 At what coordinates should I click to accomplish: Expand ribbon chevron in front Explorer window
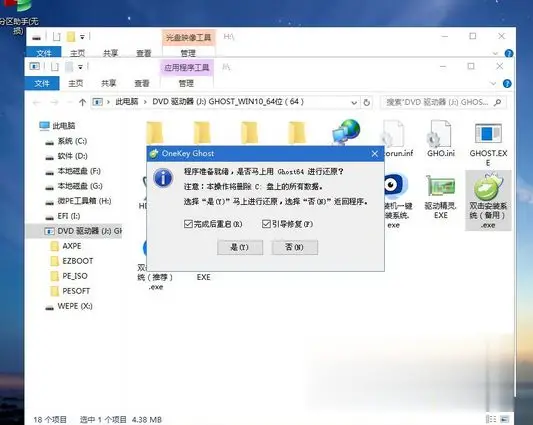tap(493, 84)
